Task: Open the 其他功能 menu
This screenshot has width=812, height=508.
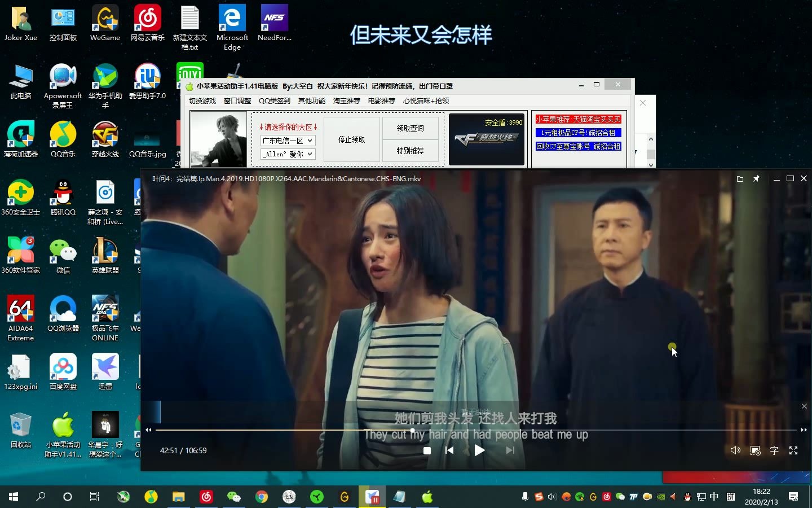Action: point(312,101)
